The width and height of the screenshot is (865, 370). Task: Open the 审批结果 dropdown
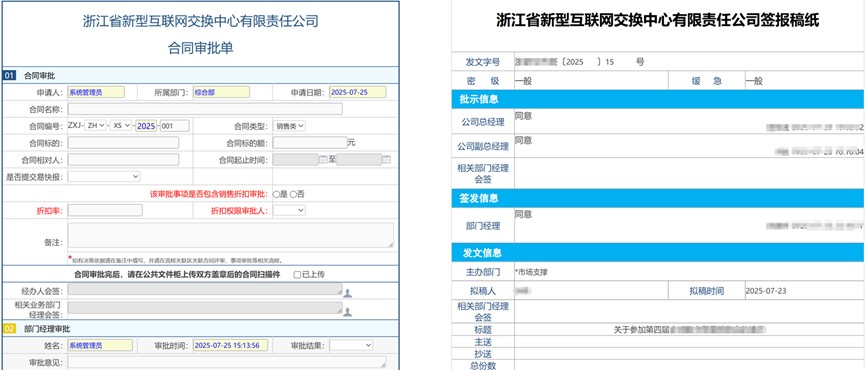[x=351, y=345]
